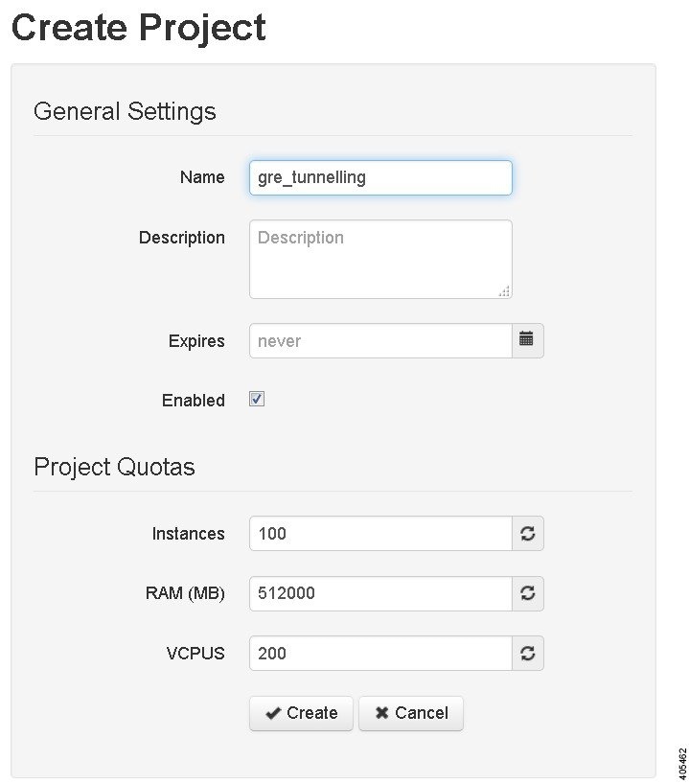Screen dimensions: 689x784
Task: Click the refresh icon for VCPUS quota
Action: coord(527,653)
